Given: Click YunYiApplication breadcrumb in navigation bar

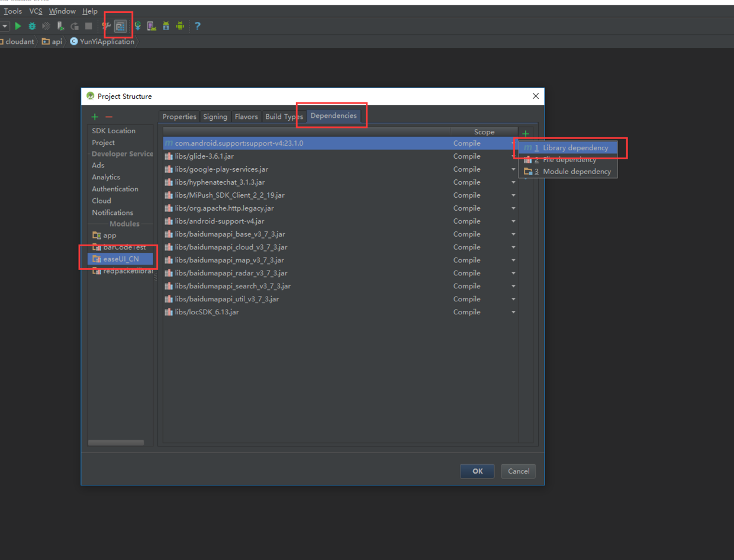Looking at the screenshot, I should click(102, 41).
